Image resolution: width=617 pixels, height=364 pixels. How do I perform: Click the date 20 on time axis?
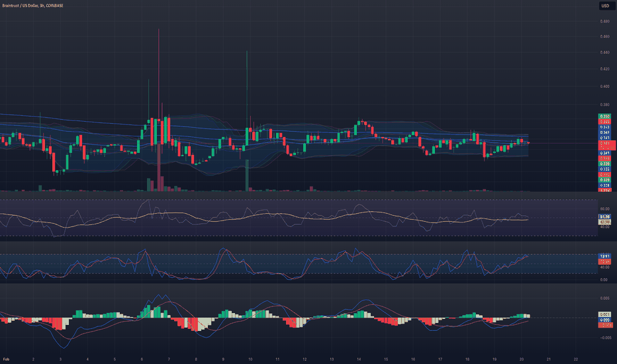(x=522, y=359)
